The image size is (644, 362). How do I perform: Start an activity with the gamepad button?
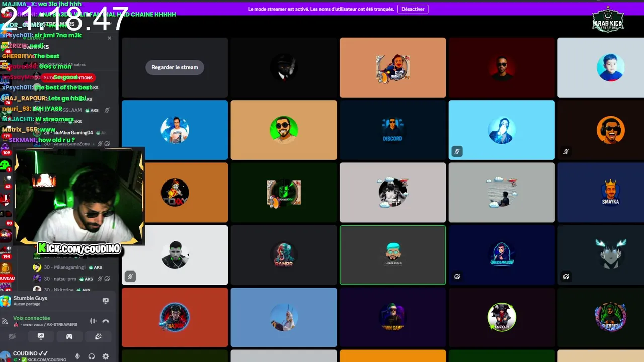pos(69,336)
